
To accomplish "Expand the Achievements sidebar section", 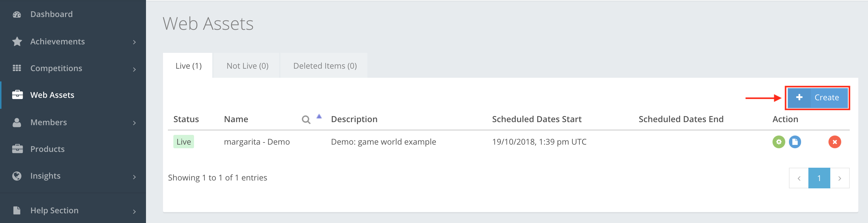I will coord(135,41).
